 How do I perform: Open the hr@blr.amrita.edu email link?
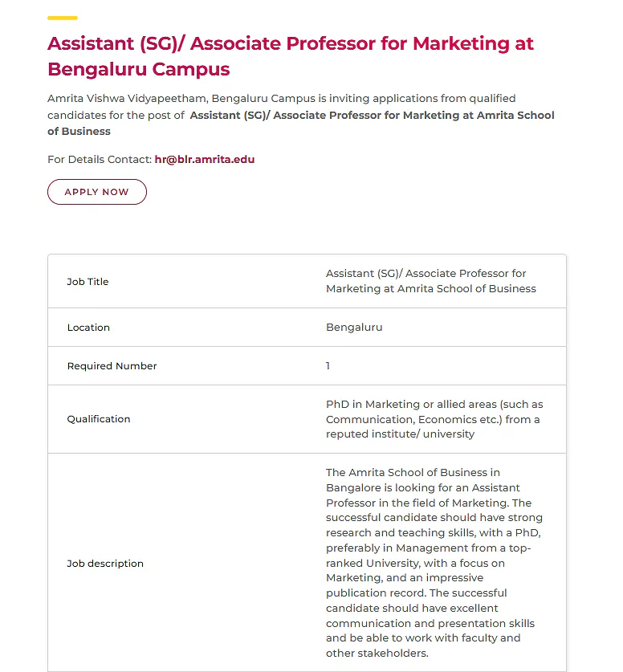point(205,160)
